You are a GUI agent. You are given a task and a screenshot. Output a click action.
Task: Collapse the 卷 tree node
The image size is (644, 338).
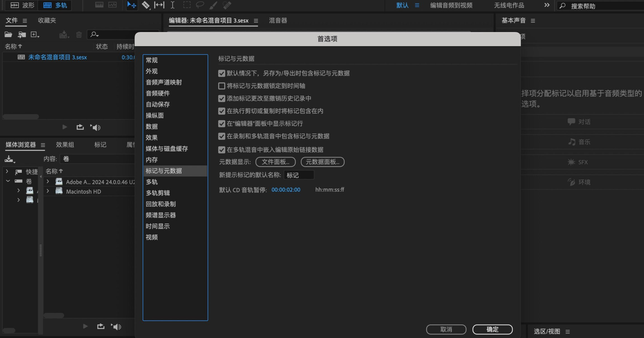pyautogui.click(x=8, y=181)
